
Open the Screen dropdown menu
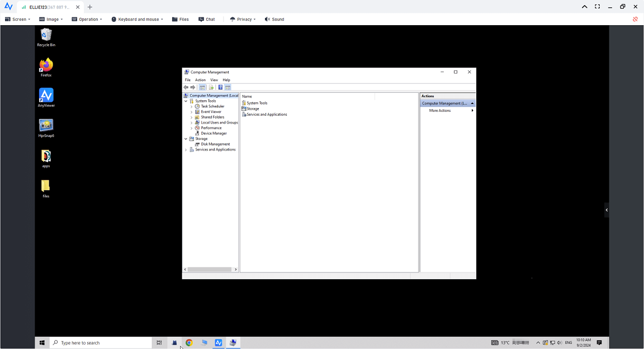coord(16,19)
